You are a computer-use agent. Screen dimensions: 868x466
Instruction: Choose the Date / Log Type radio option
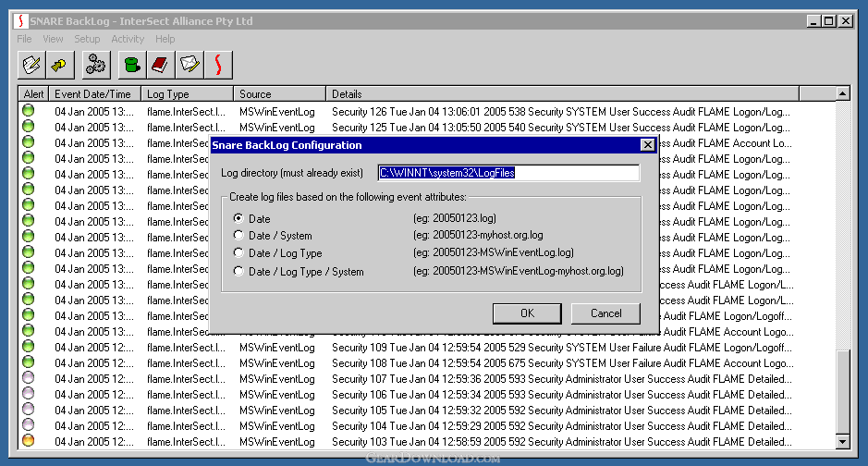[x=238, y=253]
